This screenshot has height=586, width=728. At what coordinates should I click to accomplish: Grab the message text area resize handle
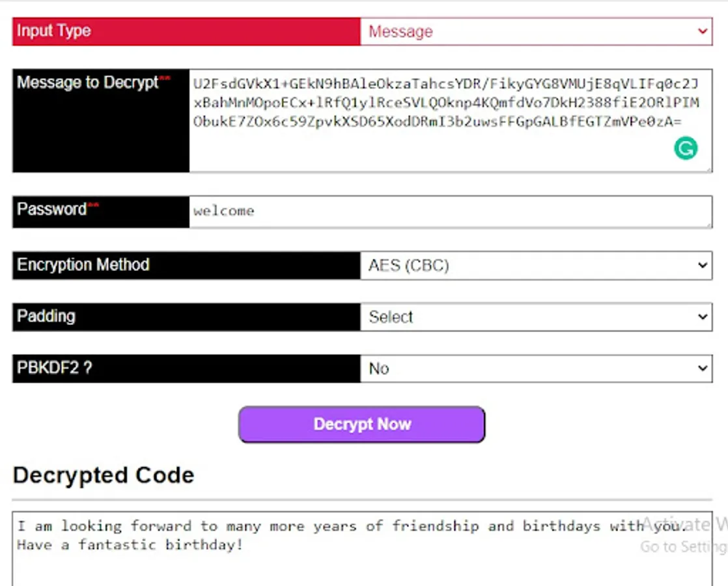point(708,168)
